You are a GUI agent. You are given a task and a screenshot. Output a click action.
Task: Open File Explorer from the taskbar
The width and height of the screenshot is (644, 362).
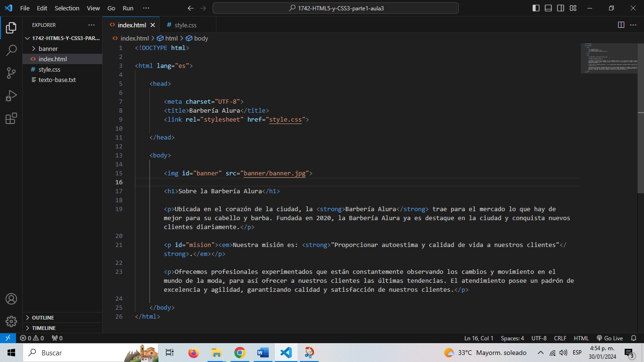pos(216,353)
